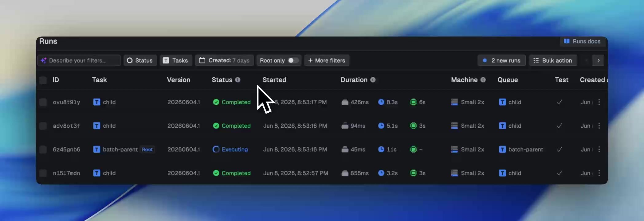Focus the Describe your filters input
Screen dimensions: 644x221
pyautogui.click(x=79, y=60)
